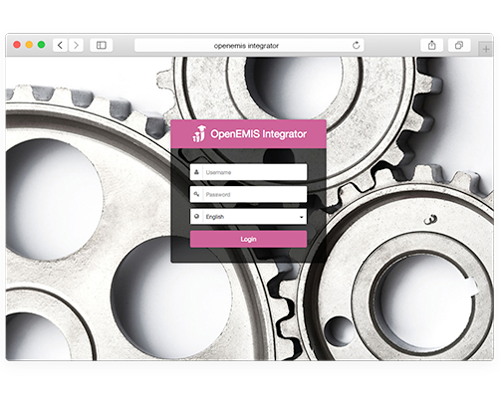Show all tabs overview icon
The height and width of the screenshot is (394, 500).
click(459, 45)
